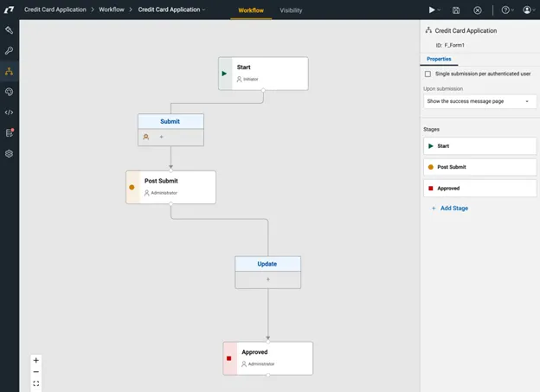
Task: Expand the user account menu
Action: click(x=528, y=10)
